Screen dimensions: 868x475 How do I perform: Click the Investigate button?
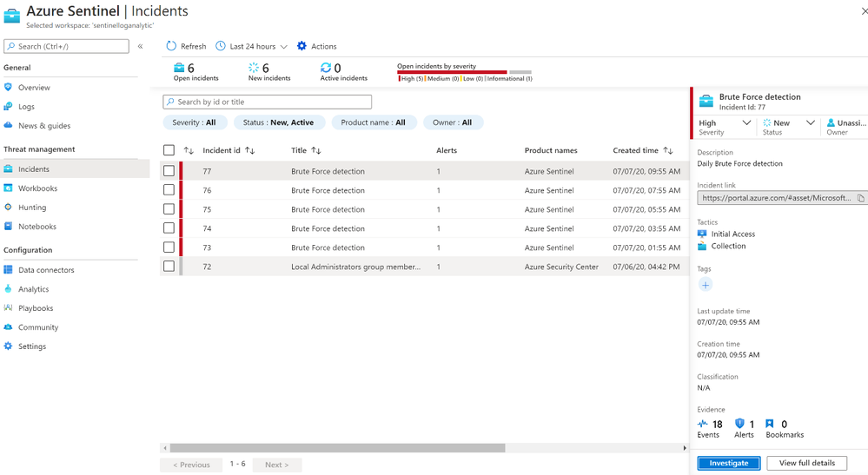[x=728, y=463]
